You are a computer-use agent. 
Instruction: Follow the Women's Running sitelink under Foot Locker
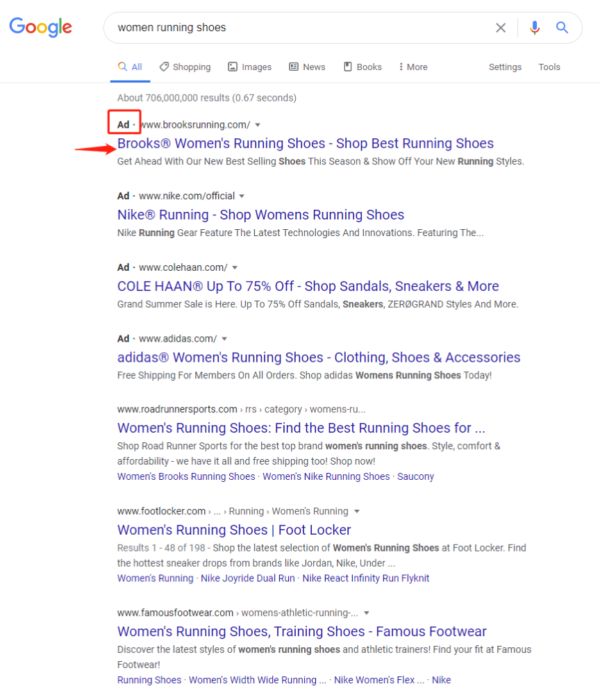[x=156, y=578]
